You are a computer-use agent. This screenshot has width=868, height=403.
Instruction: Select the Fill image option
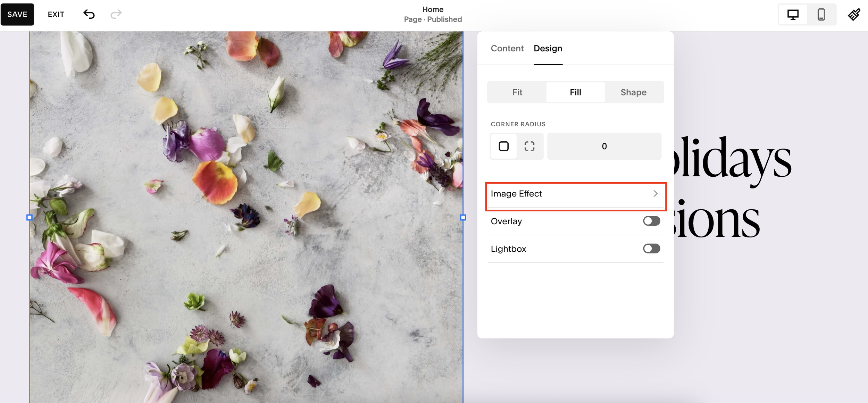575,92
